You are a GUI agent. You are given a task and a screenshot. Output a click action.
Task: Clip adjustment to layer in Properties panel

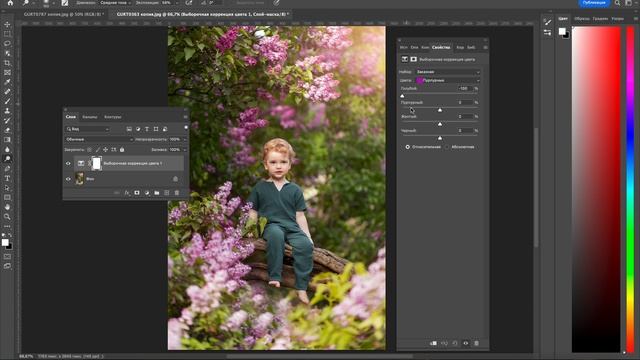point(433,343)
